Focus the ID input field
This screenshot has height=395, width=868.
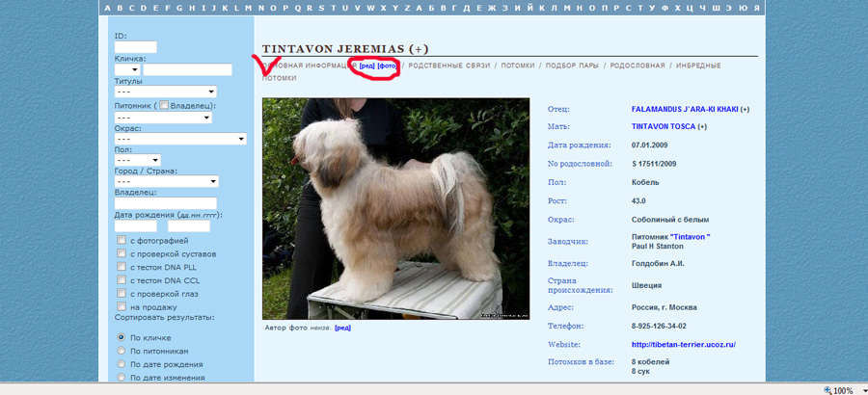click(x=136, y=47)
